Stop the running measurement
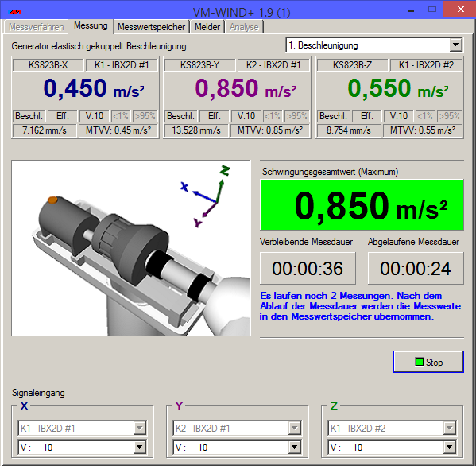 (428, 362)
